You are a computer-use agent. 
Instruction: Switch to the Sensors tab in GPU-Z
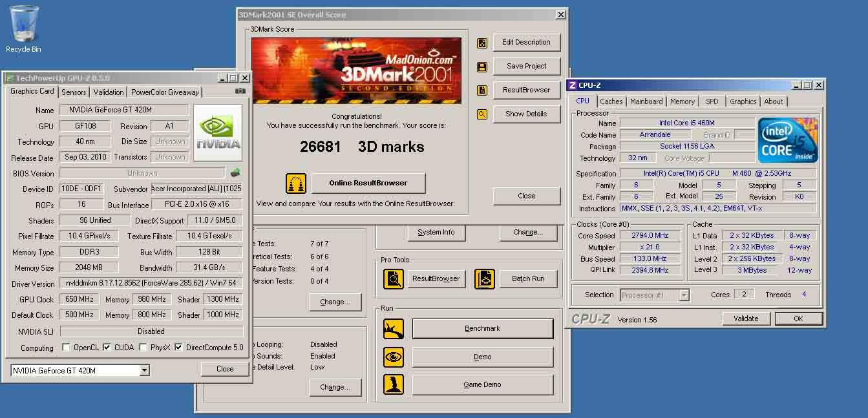74,92
